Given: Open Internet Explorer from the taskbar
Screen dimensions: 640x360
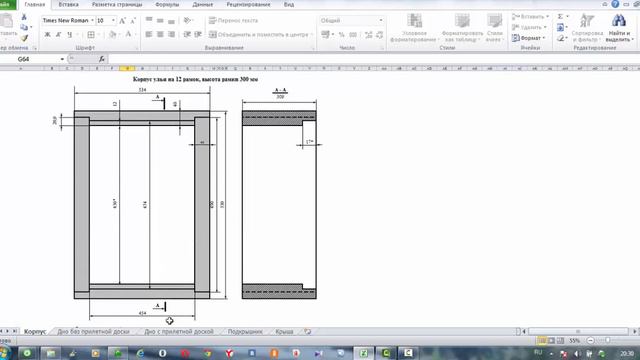Looking at the screenshot, I should [x=140, y=353].
